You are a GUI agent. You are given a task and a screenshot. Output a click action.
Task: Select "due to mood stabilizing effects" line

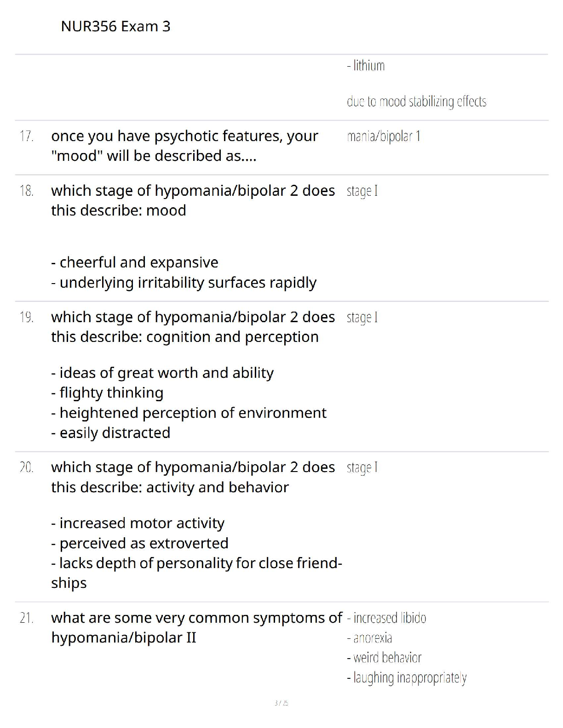tap(416, 101)
